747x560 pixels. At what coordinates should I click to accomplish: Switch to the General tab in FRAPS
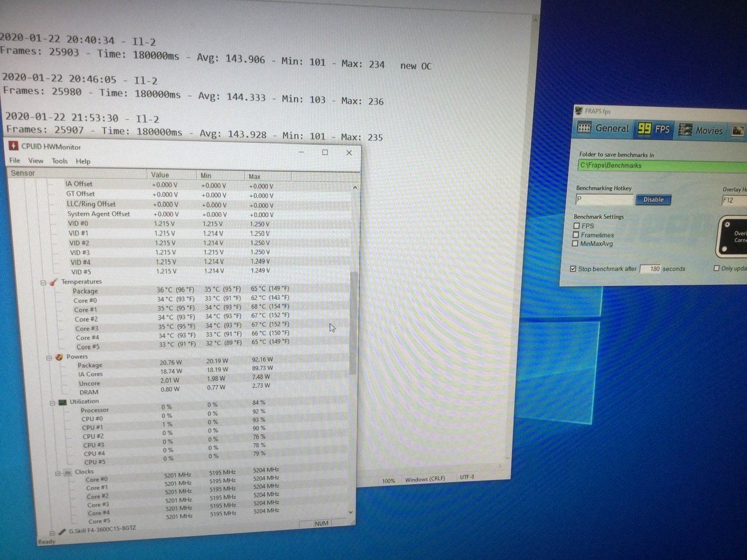pyautogui.click(x=603, y=128)
